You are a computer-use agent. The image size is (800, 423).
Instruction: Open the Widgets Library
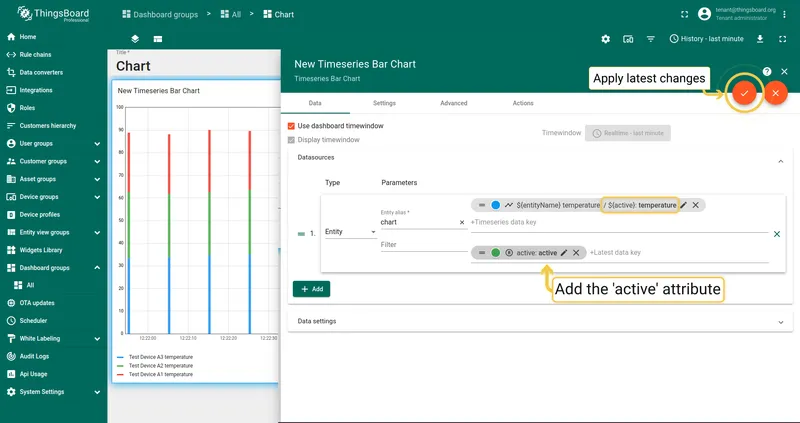click(54, 250)
